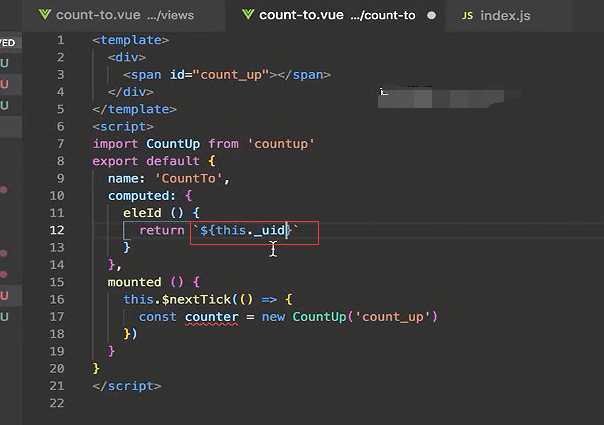Click unsaved dot on count-to tab

431,15
